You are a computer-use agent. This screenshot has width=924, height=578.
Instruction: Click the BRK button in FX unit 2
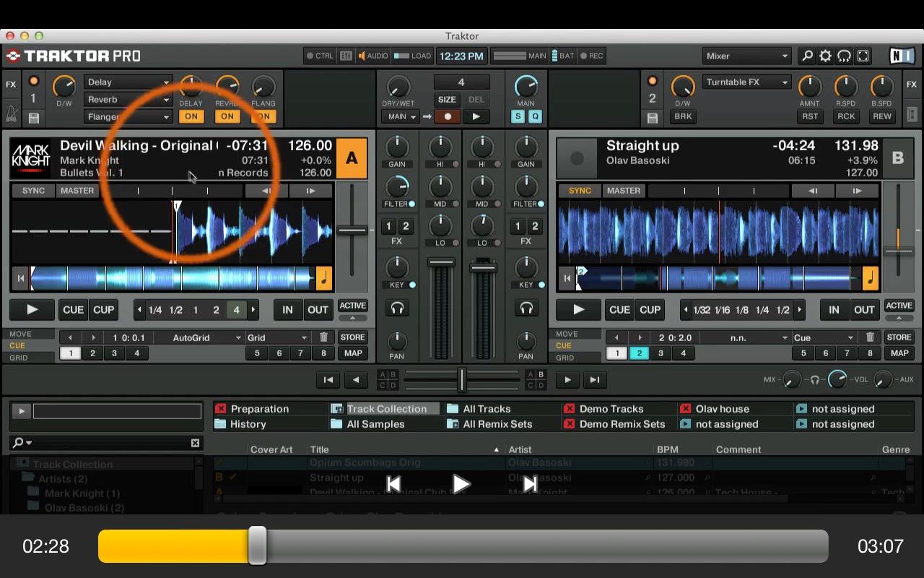[x=683, y=116]
